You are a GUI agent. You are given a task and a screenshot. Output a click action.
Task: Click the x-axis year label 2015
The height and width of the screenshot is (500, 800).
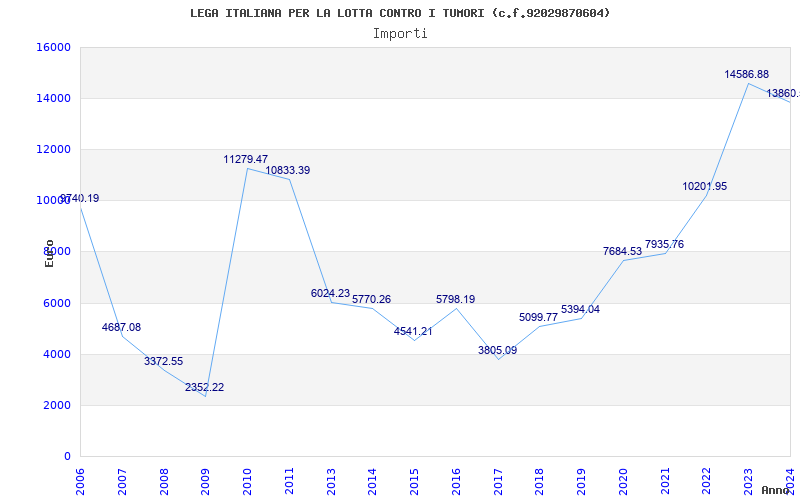tap(415, 482)
